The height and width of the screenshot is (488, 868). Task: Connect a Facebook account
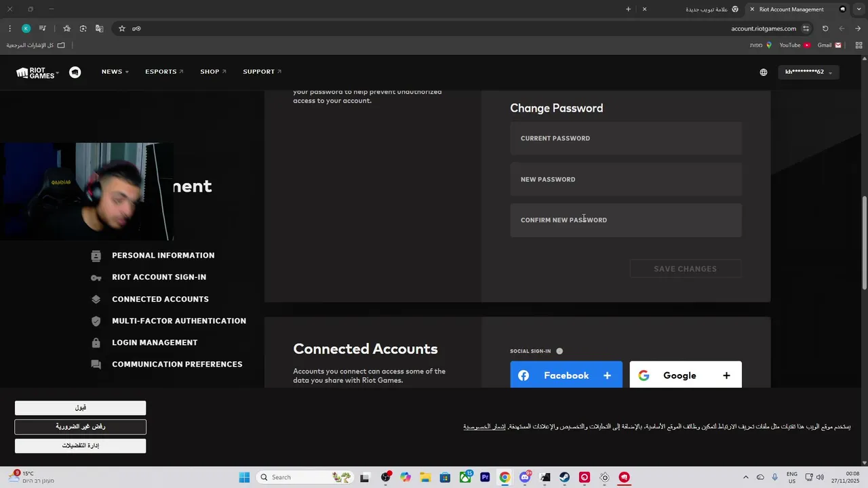tap(566, 375)
